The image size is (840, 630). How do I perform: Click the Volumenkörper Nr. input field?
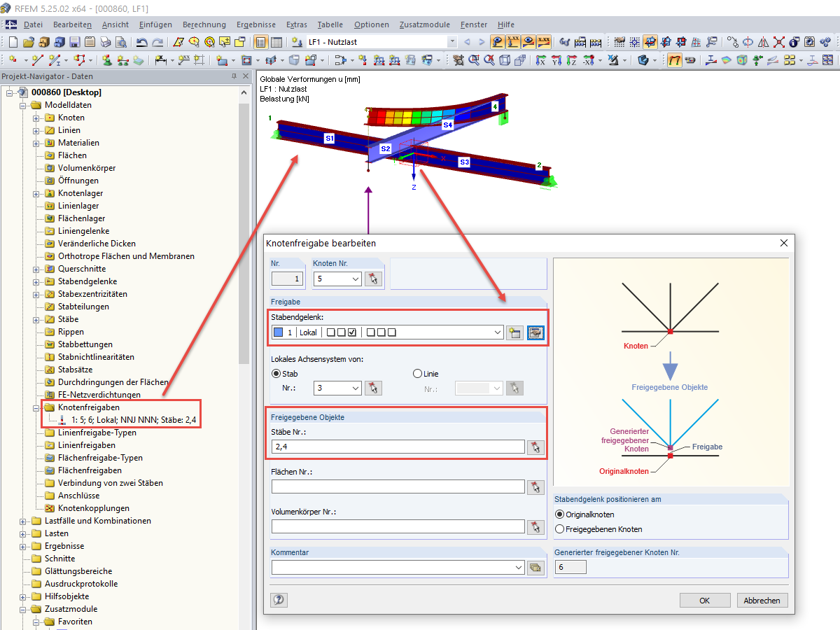[398, 527]
